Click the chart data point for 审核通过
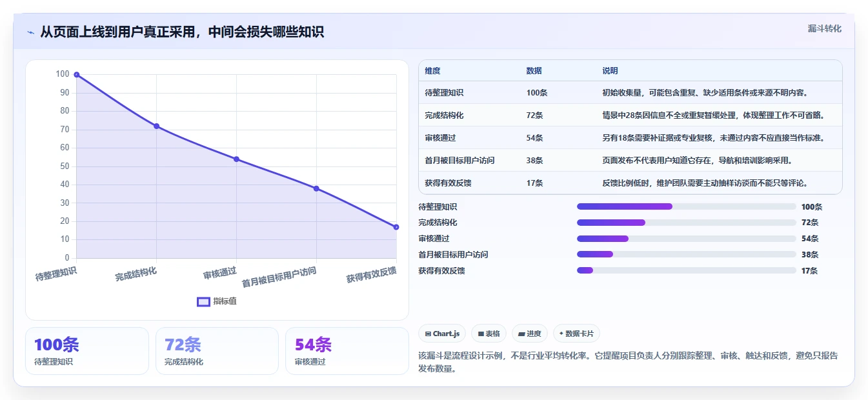868x400 pixels. (x=236, y=159)
